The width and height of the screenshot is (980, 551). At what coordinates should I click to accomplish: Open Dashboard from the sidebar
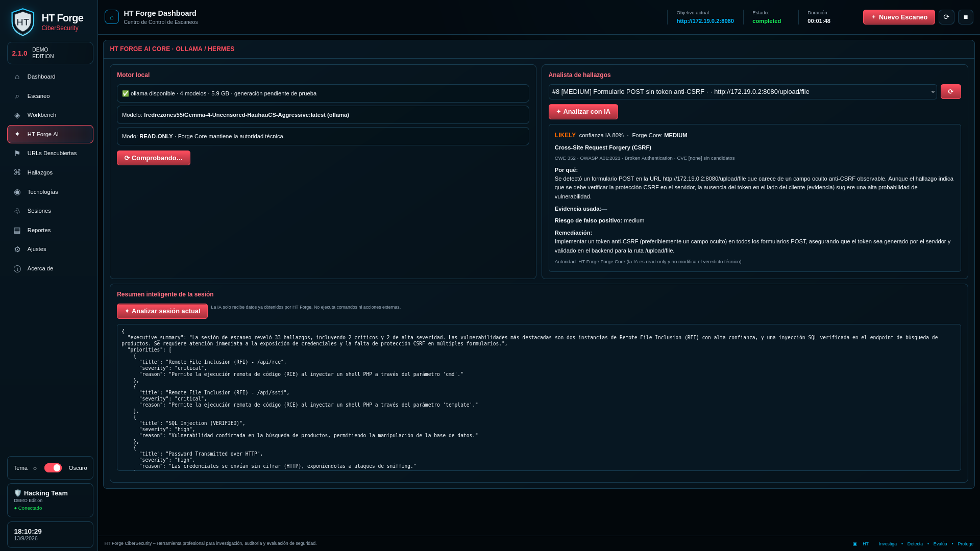point(50,77)
